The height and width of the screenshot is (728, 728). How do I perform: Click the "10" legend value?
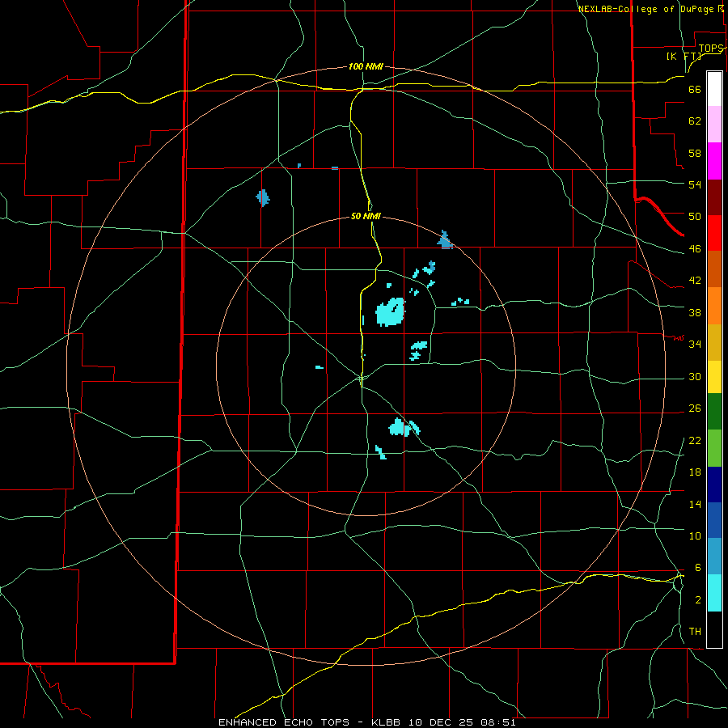(x=695, y=535)
